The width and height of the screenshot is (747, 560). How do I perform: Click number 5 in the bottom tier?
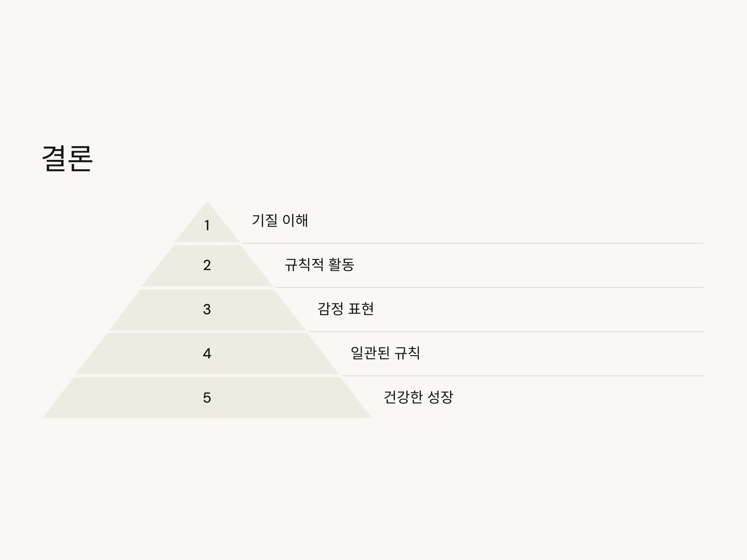point(207,398)
